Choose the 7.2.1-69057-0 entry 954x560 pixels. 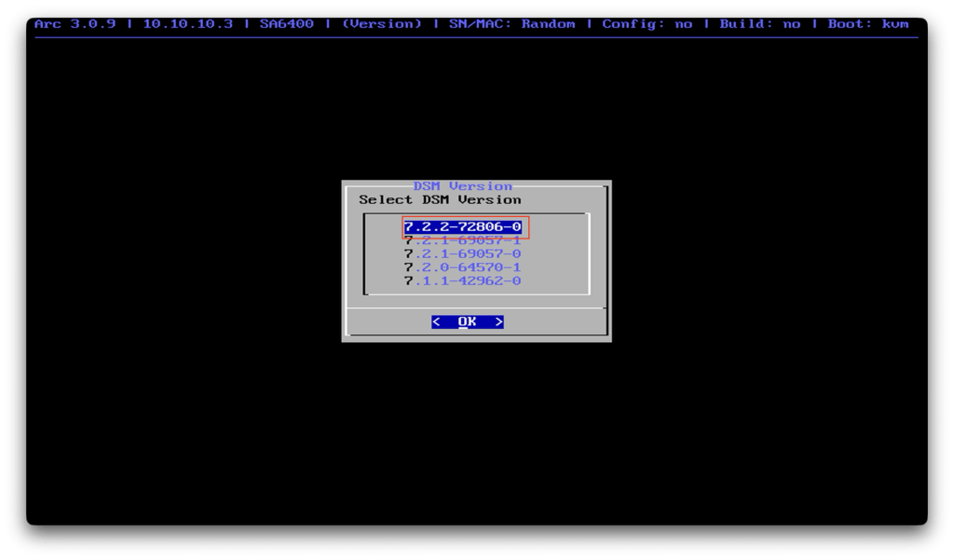(463, 253)
